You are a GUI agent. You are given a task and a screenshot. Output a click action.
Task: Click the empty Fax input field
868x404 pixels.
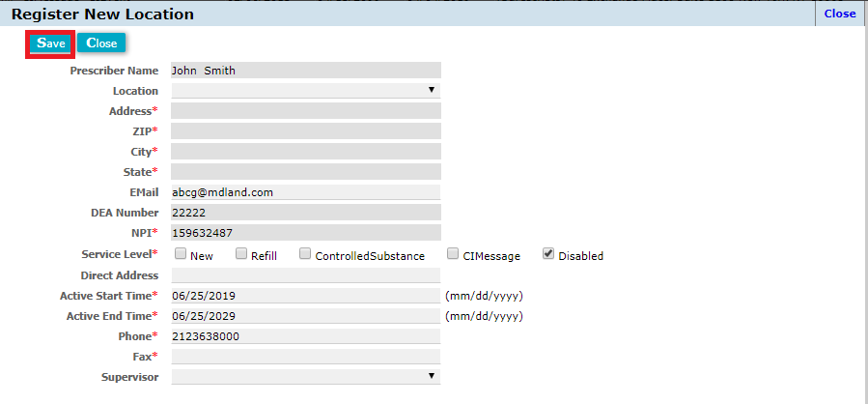coord(305,357)
